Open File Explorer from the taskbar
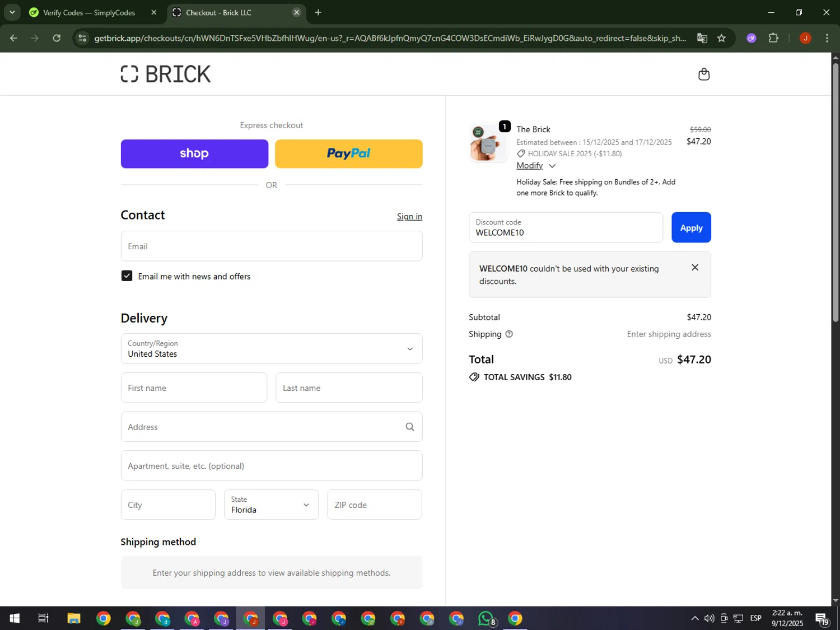This screenshot has width=840, height=630. tap(74, 618)
